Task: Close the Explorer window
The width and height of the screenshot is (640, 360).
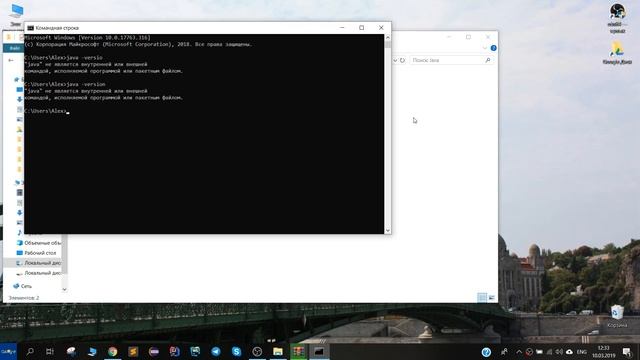Action: (488, 37)
